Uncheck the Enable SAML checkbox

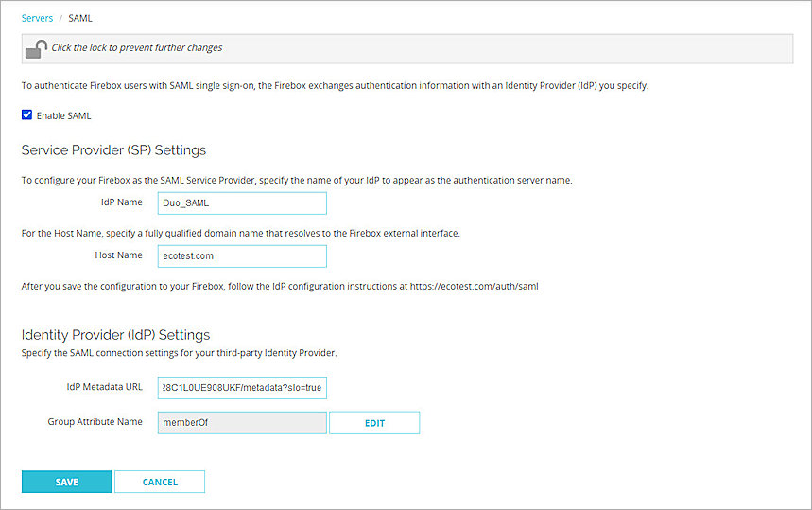coord(27,115)
